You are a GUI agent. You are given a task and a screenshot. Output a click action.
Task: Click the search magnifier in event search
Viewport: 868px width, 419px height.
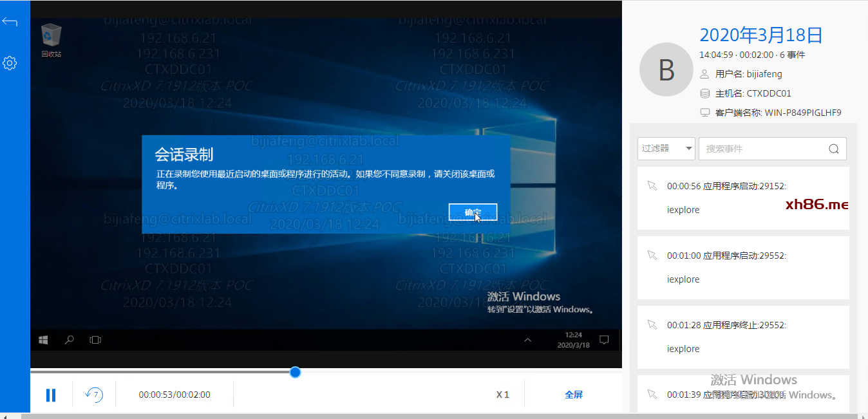[834, 149]
